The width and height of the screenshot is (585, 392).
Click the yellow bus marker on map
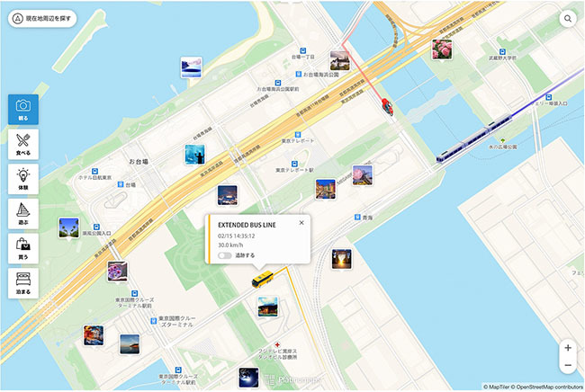pyautogui.click(x=262, y=279)
